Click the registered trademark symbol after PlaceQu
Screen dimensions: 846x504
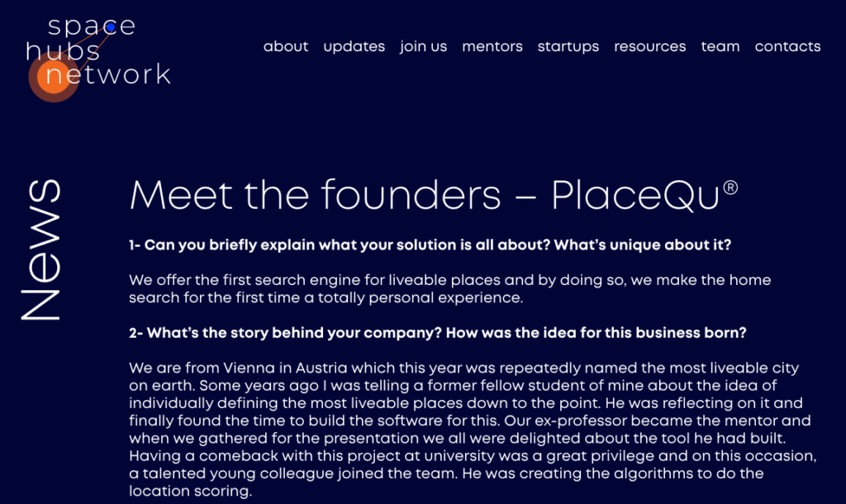(x=730, y=188)
